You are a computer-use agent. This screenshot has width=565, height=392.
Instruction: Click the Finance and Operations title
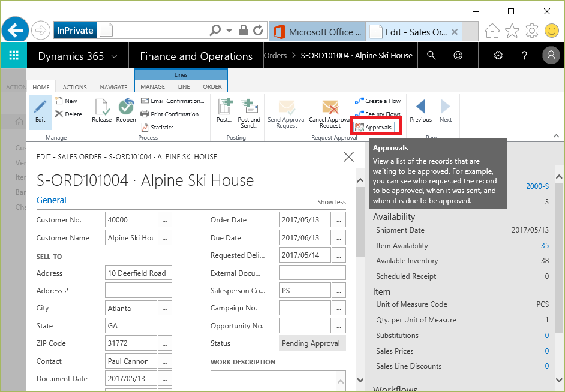196,56
